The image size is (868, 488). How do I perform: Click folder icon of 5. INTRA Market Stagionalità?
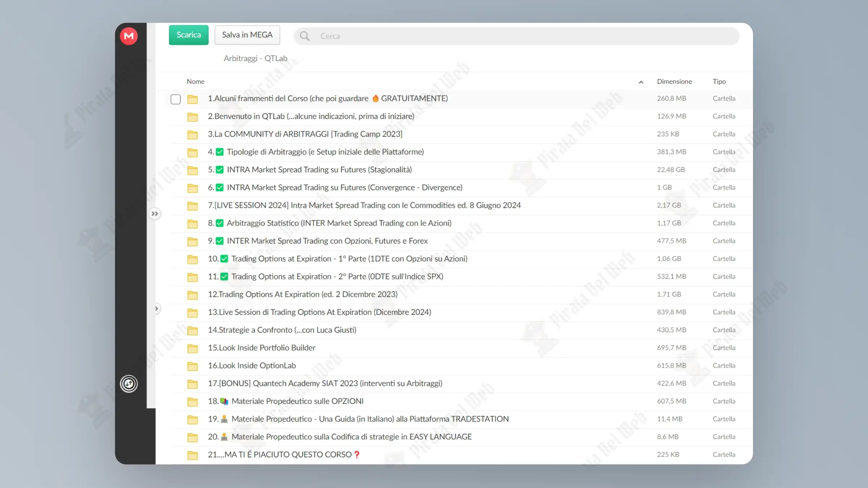click(192, 170)
